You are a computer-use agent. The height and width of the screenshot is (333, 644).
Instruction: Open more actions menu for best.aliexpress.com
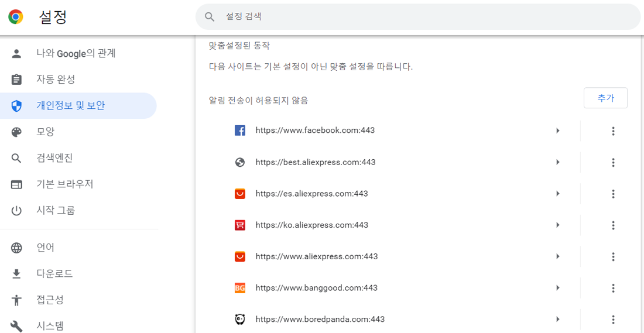[613, 163]
